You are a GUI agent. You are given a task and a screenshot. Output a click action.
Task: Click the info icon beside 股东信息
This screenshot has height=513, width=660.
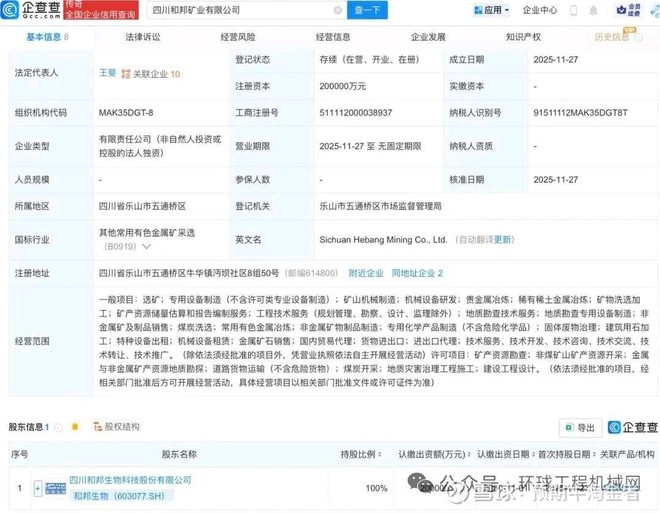(x=59, y=427)
